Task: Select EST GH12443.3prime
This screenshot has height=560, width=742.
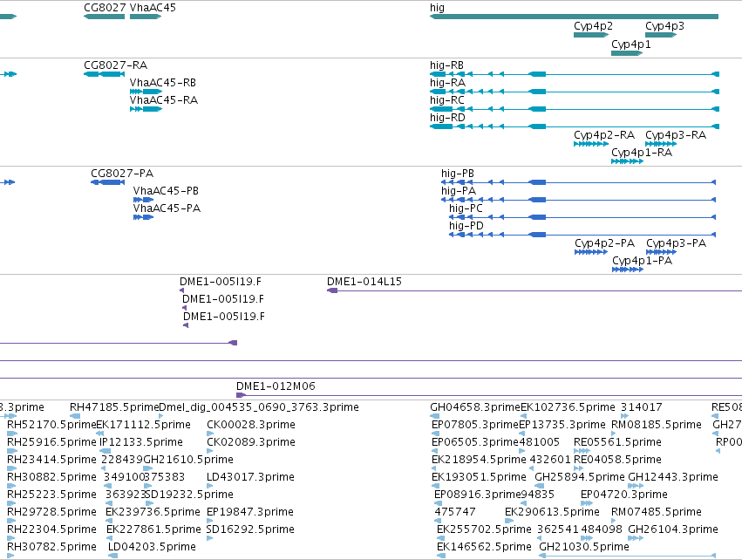Action: tap(673, 477)
